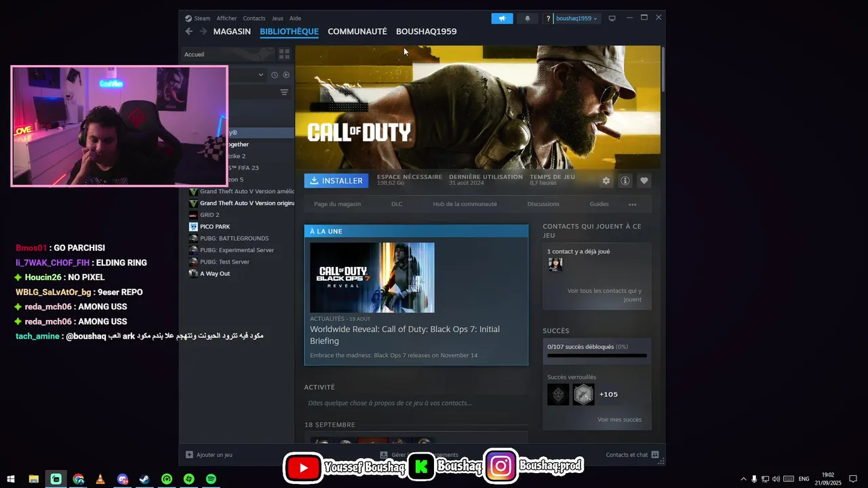
Task: Go to the COMMUNAUTÉ tab
Action: tap(357, 31)
